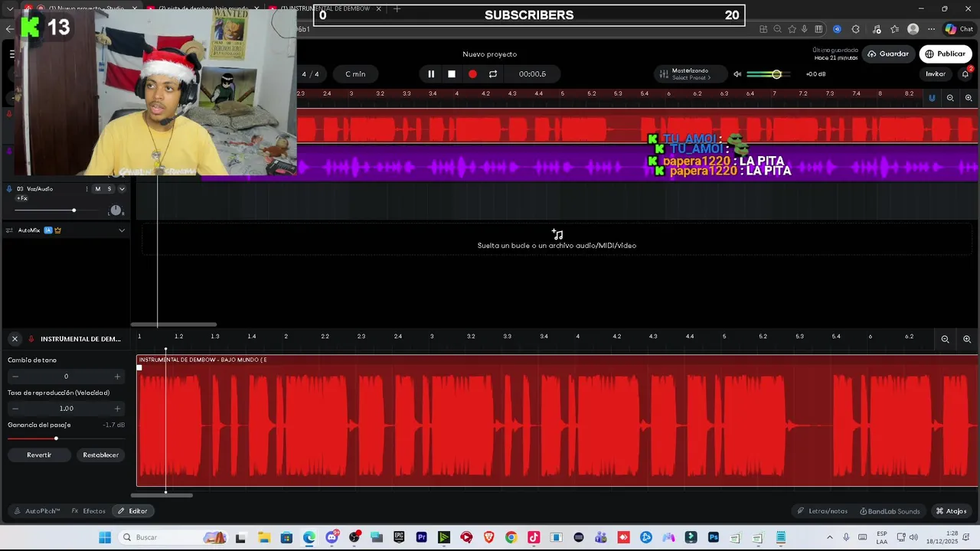Adjust the Ganancia del pasaje slider
This screenshot has height=551, width=980.
tap(56, 439)
